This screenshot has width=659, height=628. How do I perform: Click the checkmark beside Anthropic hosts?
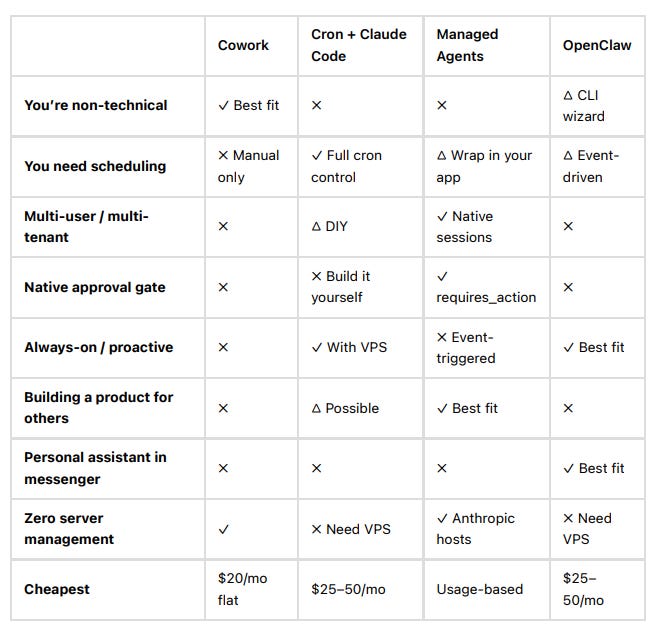[442, 519]
